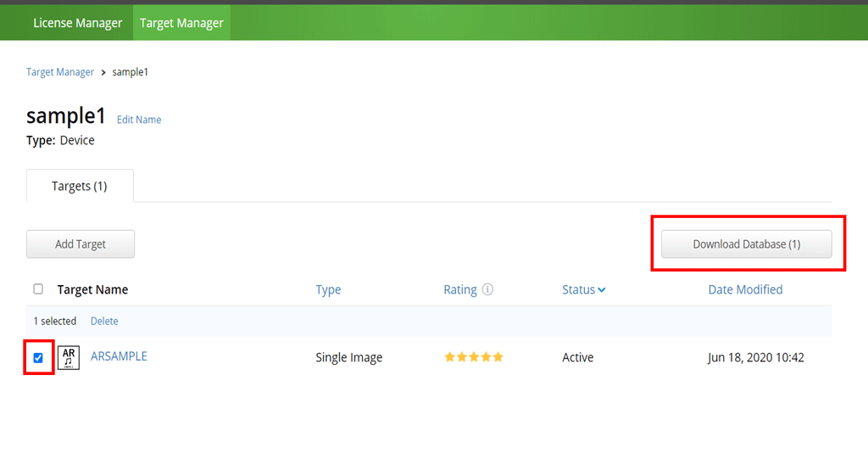
Task: Click the '1 selected' text
Action: coord(55,321)
